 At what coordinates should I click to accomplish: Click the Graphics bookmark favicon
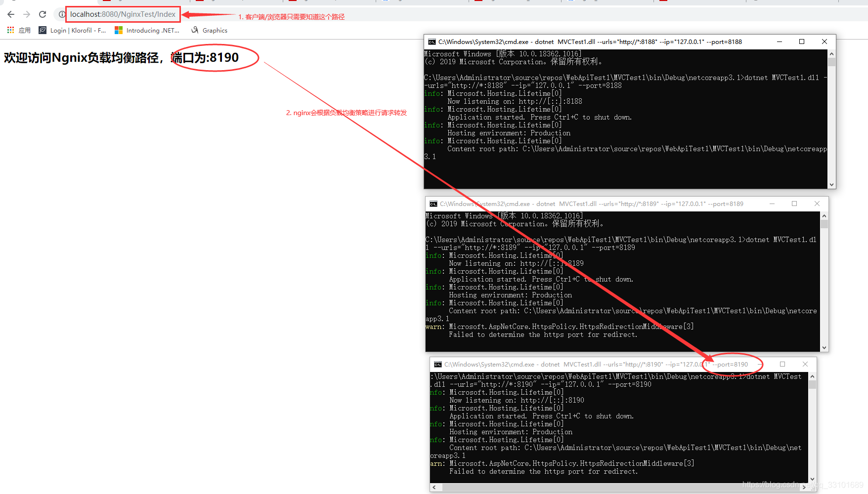coord(195,30)
